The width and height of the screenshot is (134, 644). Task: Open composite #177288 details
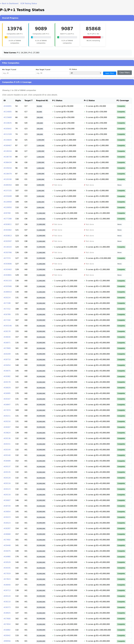coord(8,219)
